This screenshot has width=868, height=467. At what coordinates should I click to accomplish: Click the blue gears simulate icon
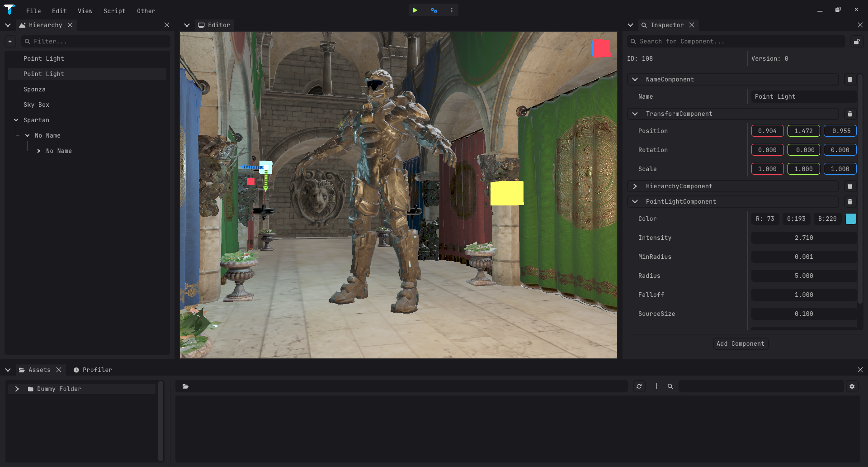point(434,10)
